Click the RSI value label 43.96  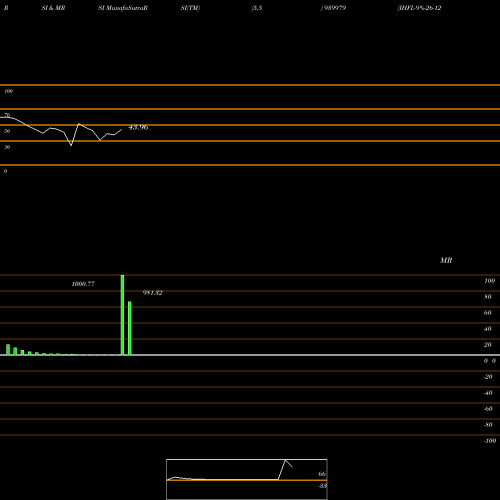tap(138, 127)
